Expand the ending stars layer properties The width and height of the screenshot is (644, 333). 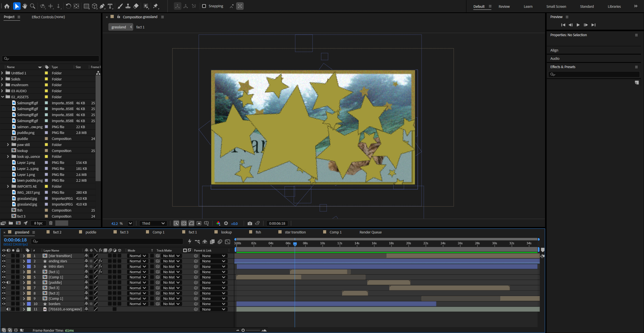tap(24, 261)
